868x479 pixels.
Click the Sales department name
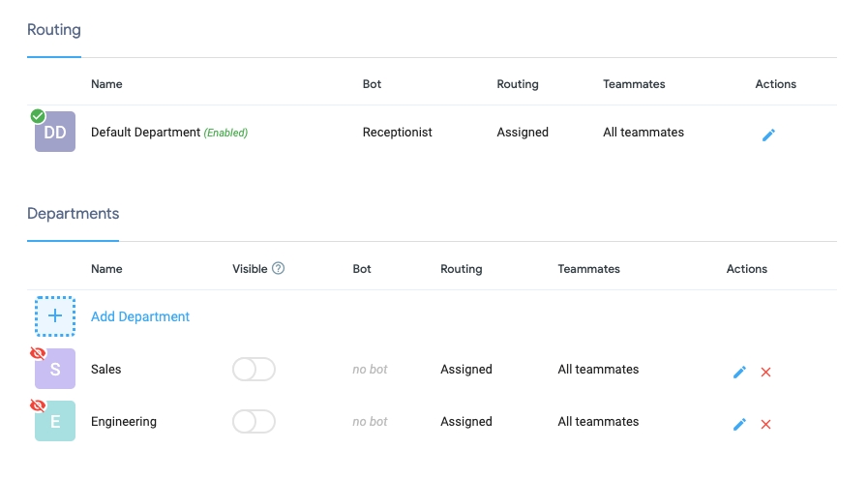coord(106,370)
